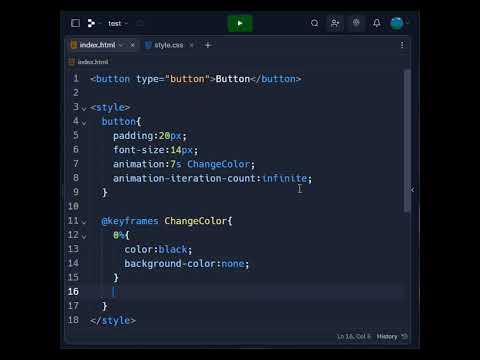
Task: Open the test project name dropdown
Action: point(118,24)
